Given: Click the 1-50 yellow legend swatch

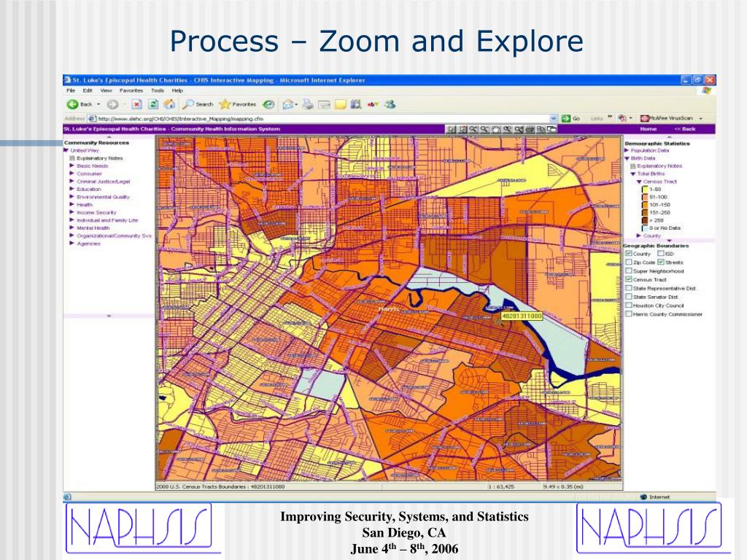Looking at the screenshot, I should pos(645,190).
